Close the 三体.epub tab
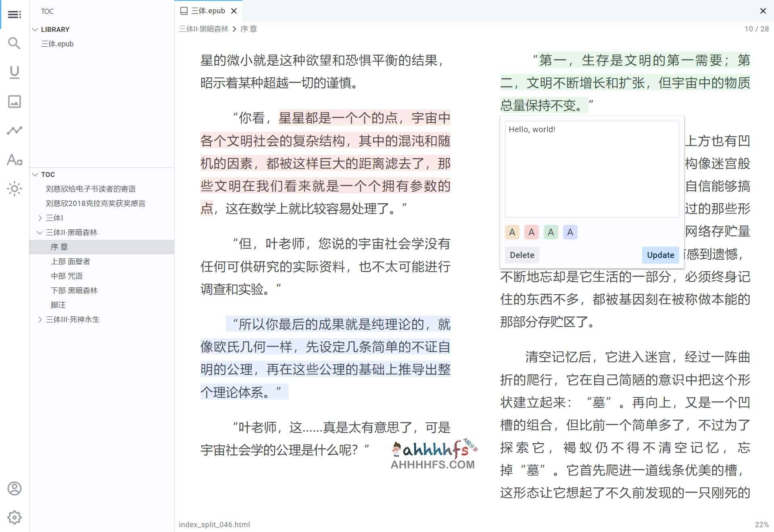 234,11
